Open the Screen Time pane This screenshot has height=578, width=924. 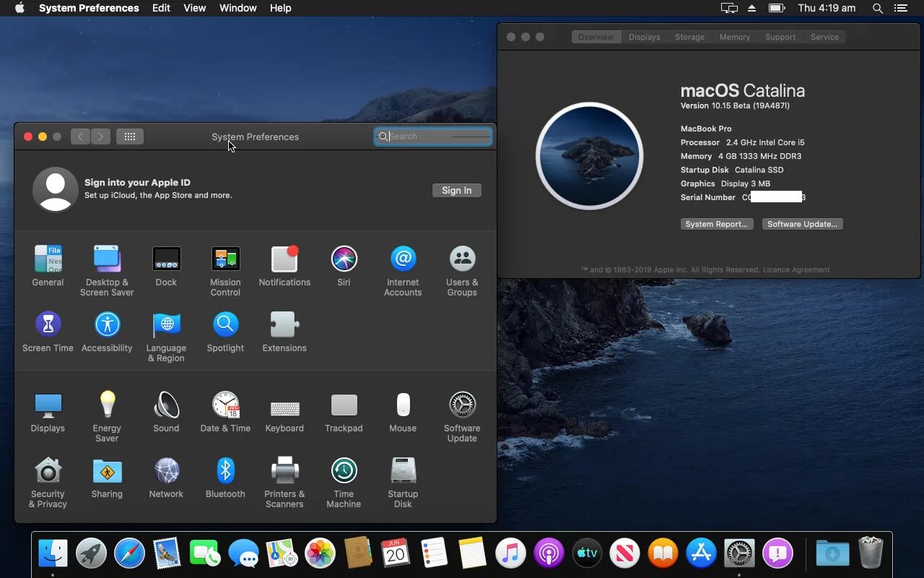point(48,332)
